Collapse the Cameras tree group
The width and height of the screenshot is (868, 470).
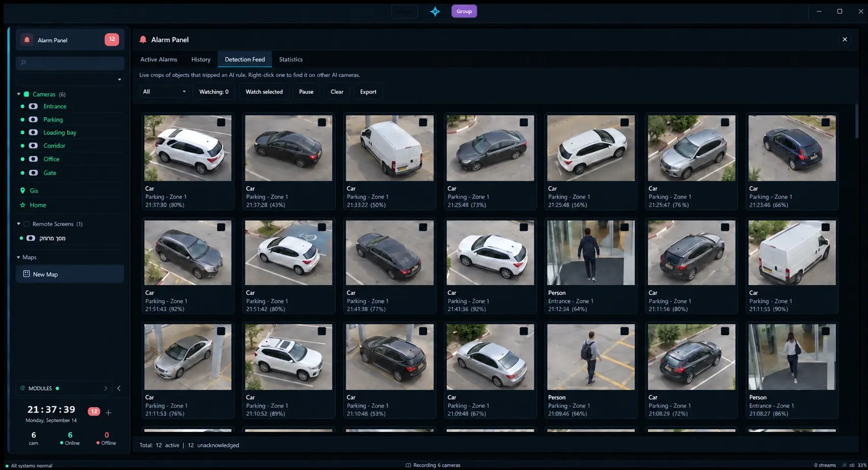click(19, 94)
